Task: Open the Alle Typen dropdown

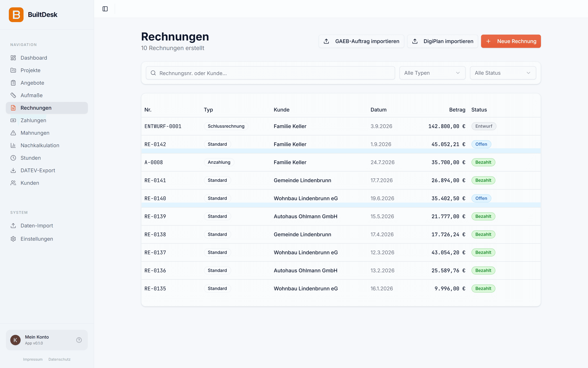Action: click(x=432, y=73)
